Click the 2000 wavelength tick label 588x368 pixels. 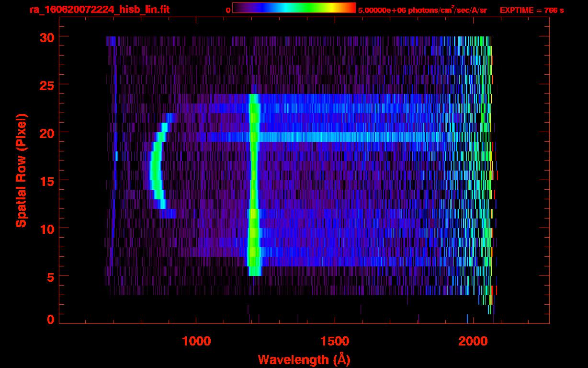click(473, 341)
